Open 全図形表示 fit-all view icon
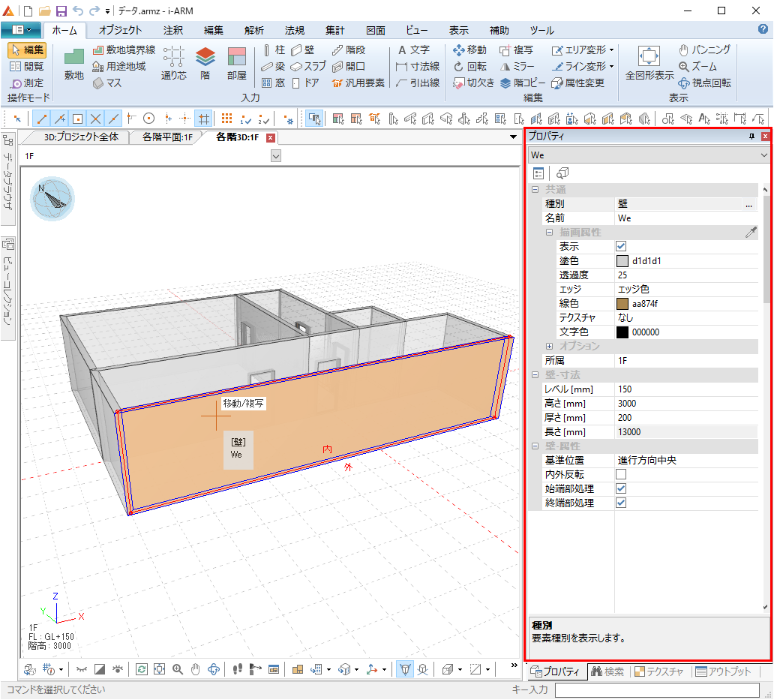The height and width of the screenshot is (700, 774). pos(649,57)
